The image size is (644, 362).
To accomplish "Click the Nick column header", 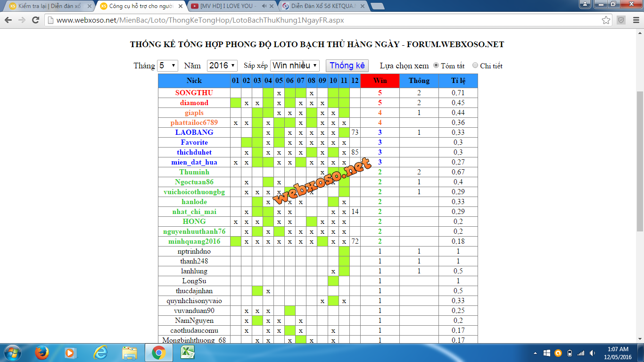I will click(194, 81).
